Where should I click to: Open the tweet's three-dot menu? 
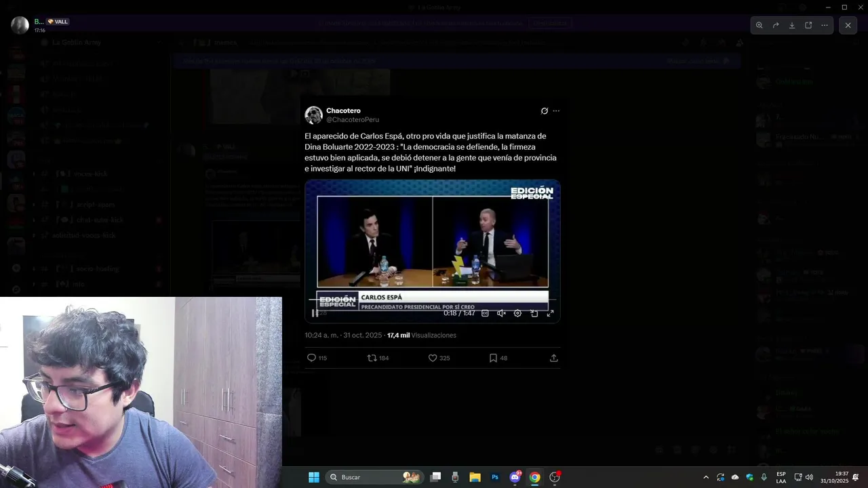coord(556,111)
